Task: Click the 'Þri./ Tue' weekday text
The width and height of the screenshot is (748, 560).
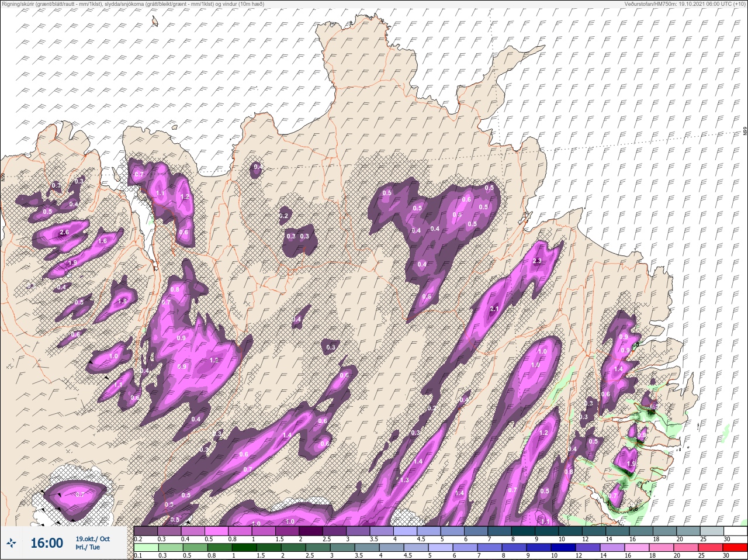Action: [88, 547]
